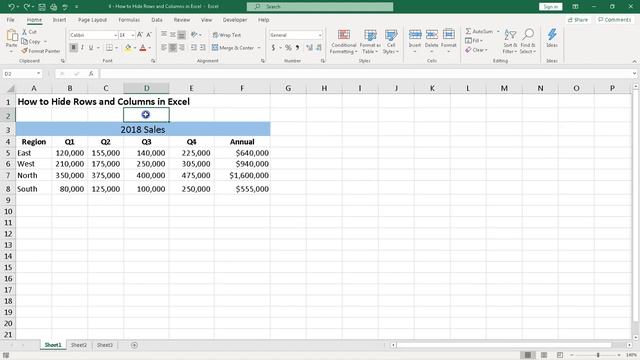This screenshot has width=640, height=360.
Task: Apply the red font color A
Action: (x=142, y=48)
